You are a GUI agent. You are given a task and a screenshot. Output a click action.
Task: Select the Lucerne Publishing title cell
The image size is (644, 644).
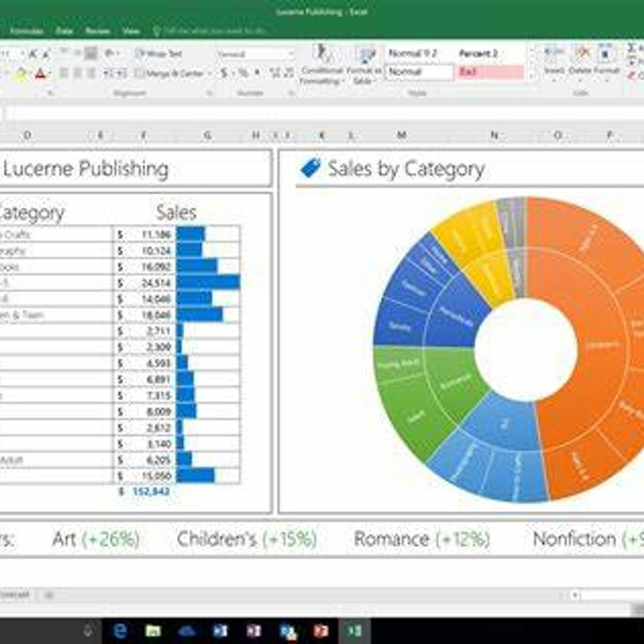[86, 169]
